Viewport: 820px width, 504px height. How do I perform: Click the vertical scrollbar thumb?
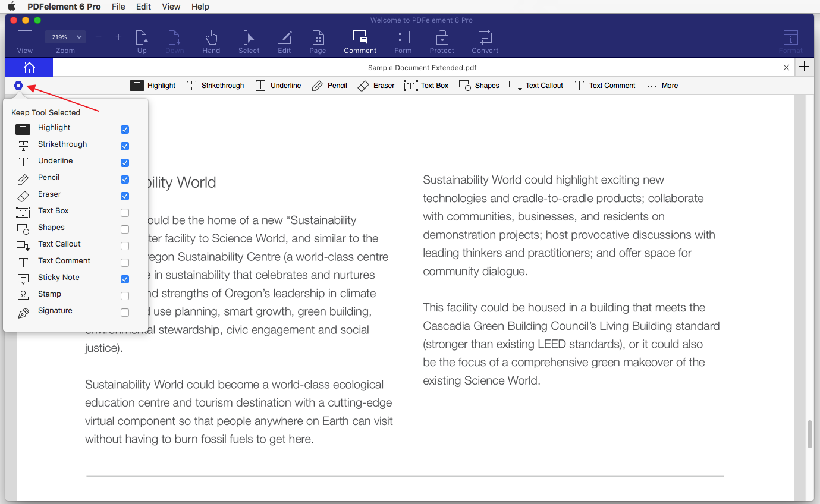click(809, 434)
